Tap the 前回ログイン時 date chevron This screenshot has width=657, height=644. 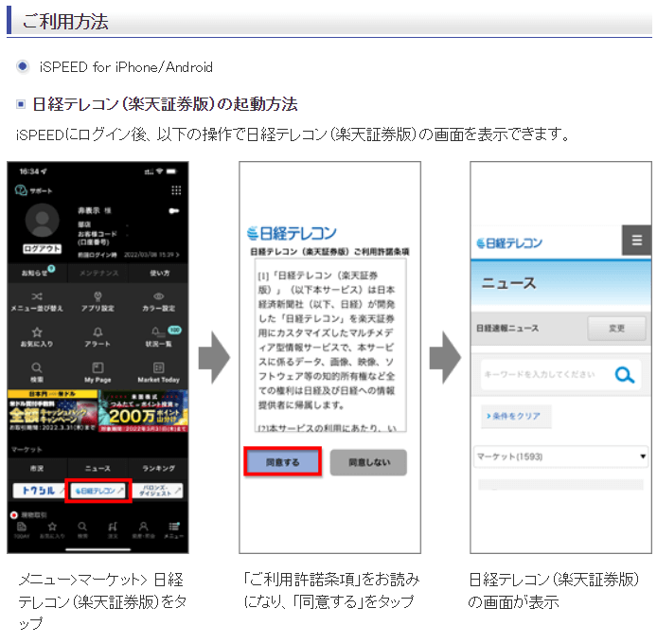point(178,255)
